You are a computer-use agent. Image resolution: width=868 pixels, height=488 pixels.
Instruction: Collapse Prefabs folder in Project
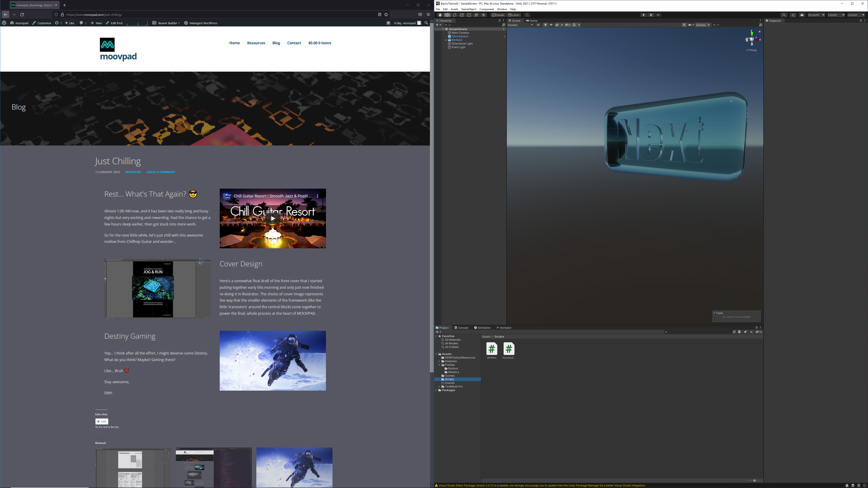[439, 365]
